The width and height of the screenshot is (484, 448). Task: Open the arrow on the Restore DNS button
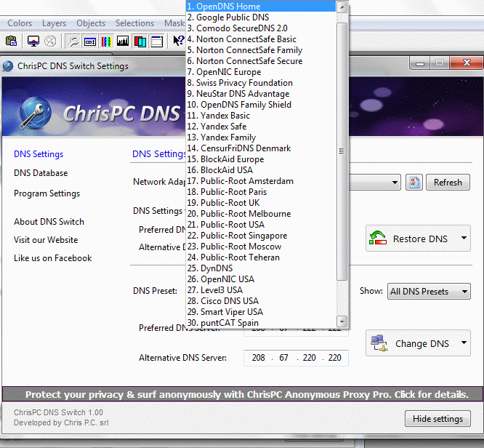click(464, 238)
